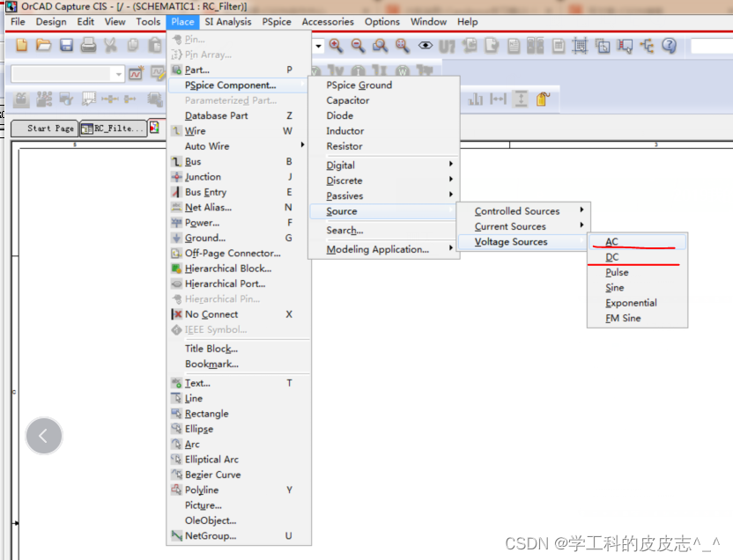Click the Print toolbar icon

[x=88, y=45]
